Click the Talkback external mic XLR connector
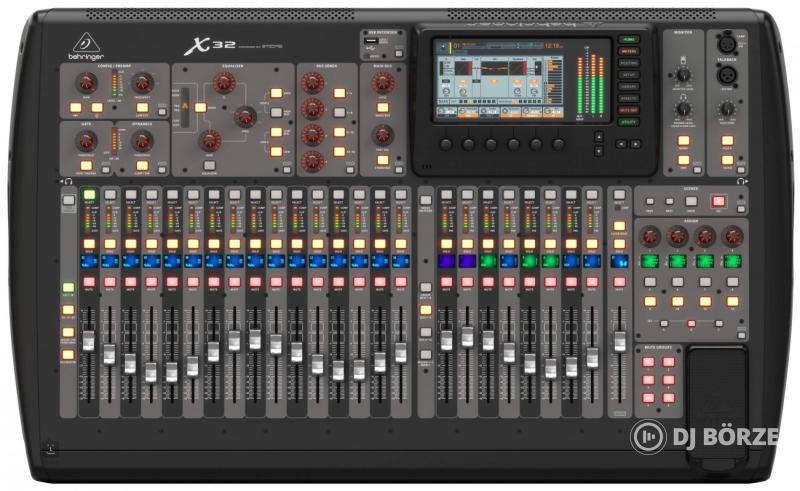 click(x=727, y=76)
